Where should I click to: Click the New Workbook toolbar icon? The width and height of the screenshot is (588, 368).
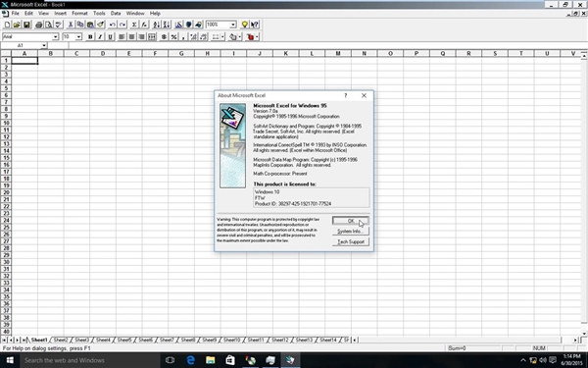[x=7, y=25]
